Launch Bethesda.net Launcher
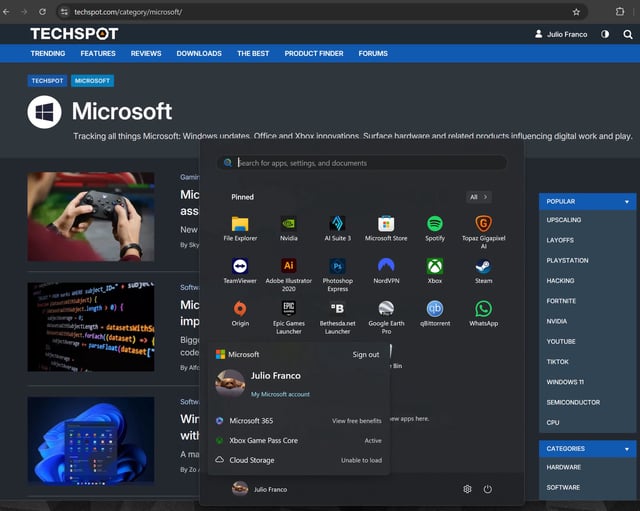Screen dimensions: 640x511 [338, 318]
